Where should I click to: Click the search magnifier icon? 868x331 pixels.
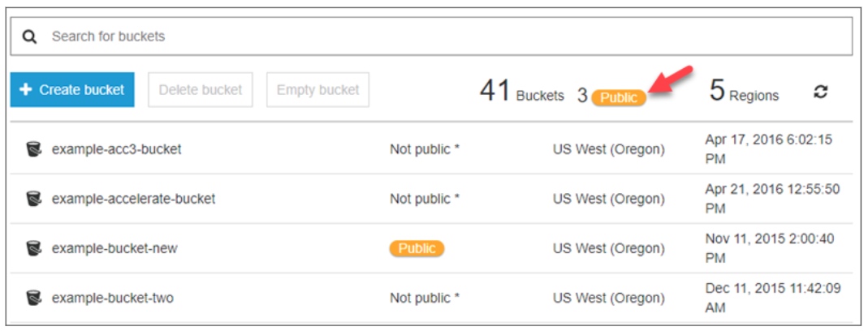coord(29,37)
